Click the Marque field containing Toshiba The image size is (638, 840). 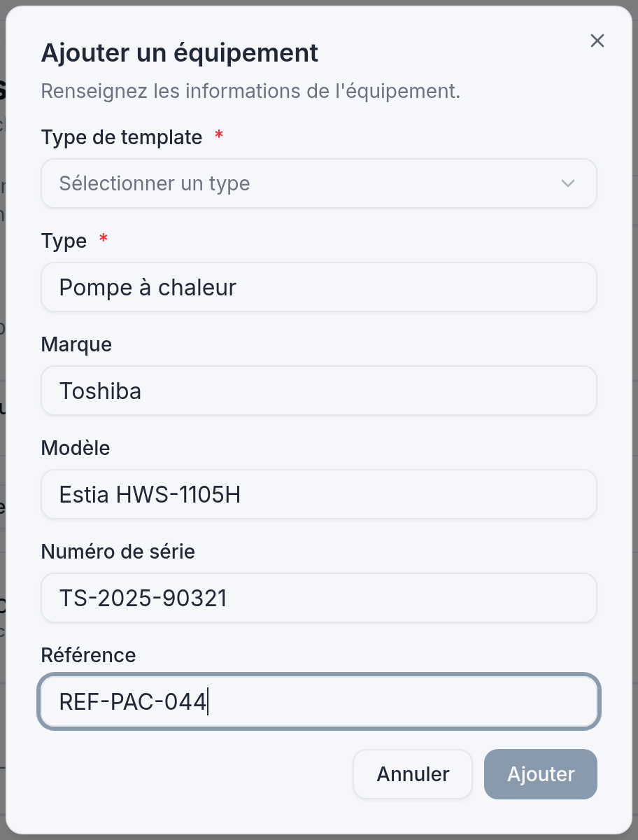click(318, 391)
